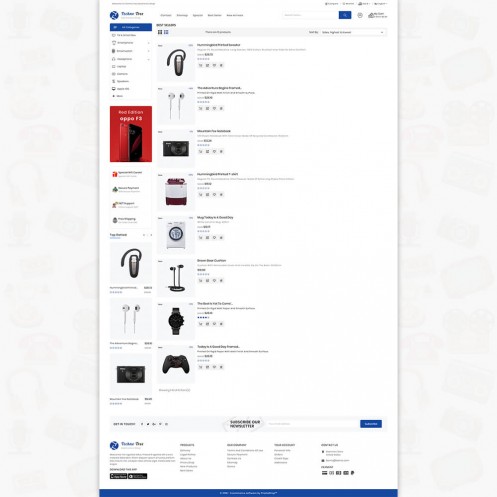The width and height of the screenshot is (497, 497).
Task: Switch to list view layout
Action: point(166,32)
